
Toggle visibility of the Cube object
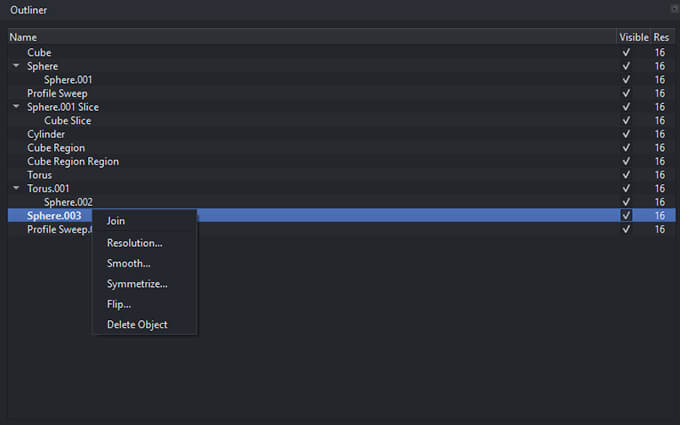coord(626,52)
